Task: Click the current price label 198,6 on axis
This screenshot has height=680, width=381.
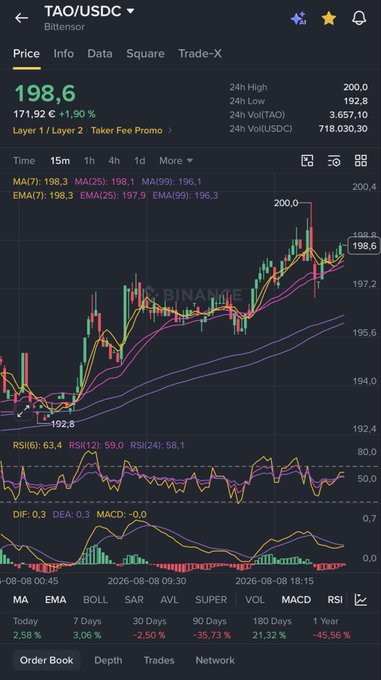Action: click(364, 246)
